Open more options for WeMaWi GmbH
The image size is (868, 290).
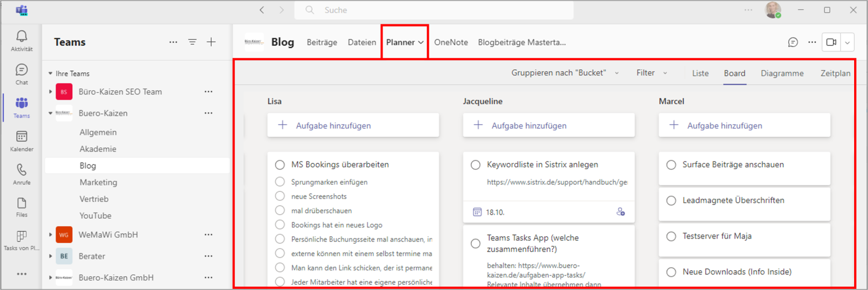tap(208, 234)
